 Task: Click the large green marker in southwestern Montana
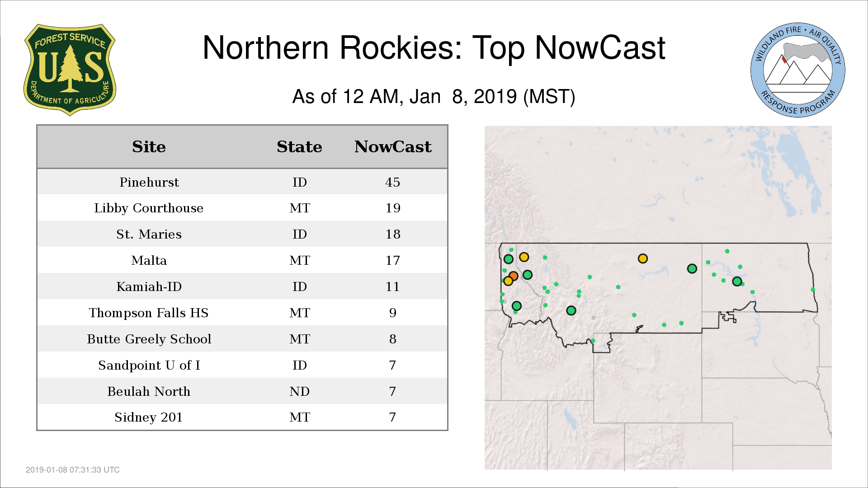(571, 310)
